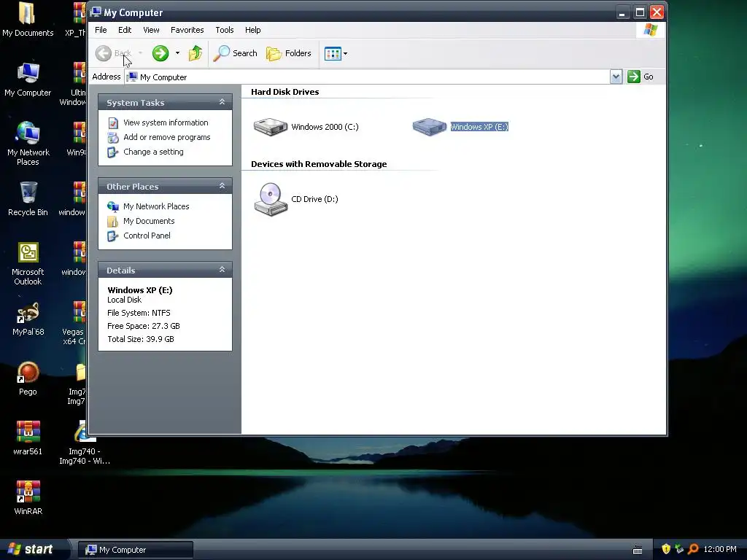Expand the Forward history dropdown arrow
747x560 pixels.
point(178,53)
